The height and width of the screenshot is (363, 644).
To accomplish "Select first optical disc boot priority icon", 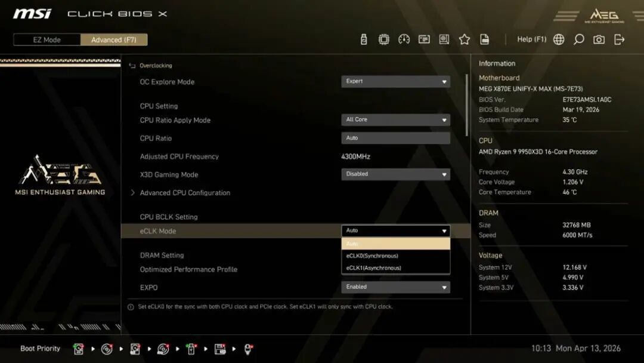I will click(107, 349).
